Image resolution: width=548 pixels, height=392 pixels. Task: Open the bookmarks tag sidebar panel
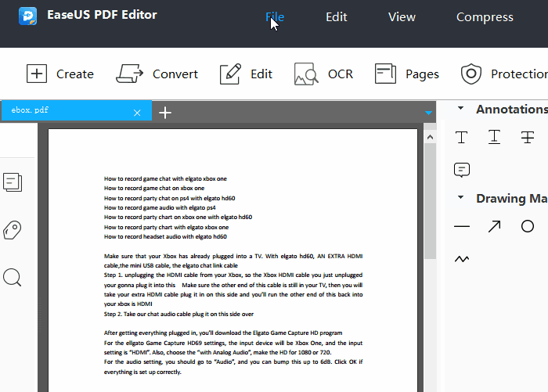(x=13, y=230)
